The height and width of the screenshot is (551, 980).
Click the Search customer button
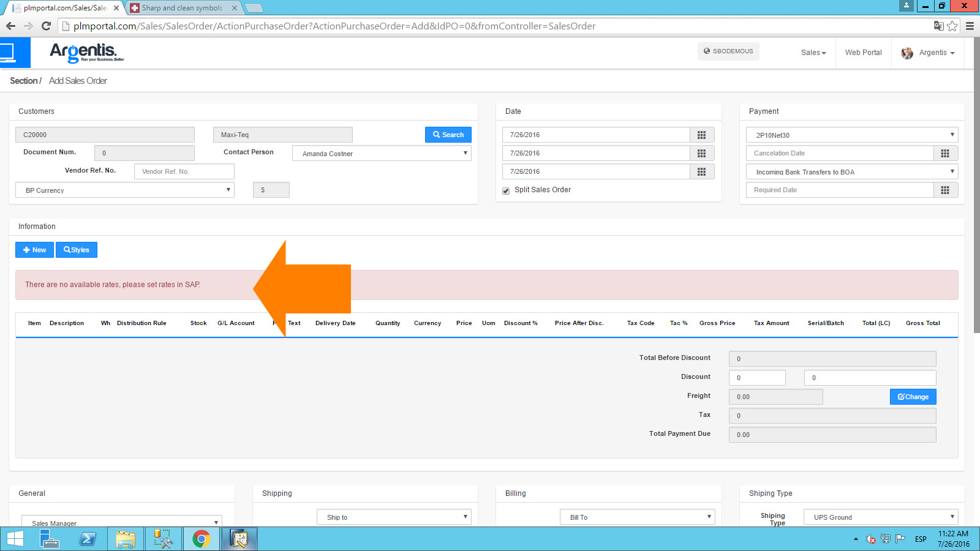(x=448, y=135)
